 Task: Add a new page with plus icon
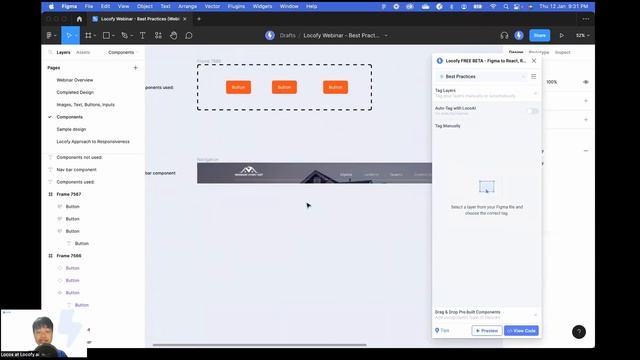(136, 68)
